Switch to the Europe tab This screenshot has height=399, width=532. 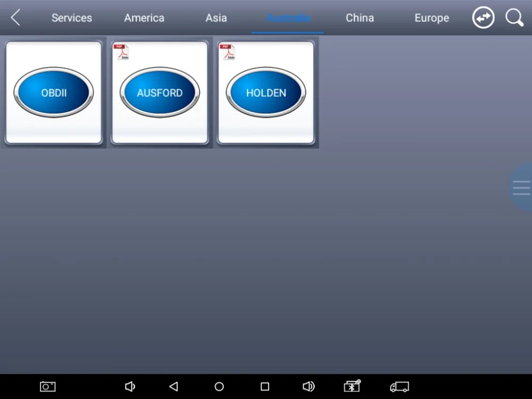[431, 18]
